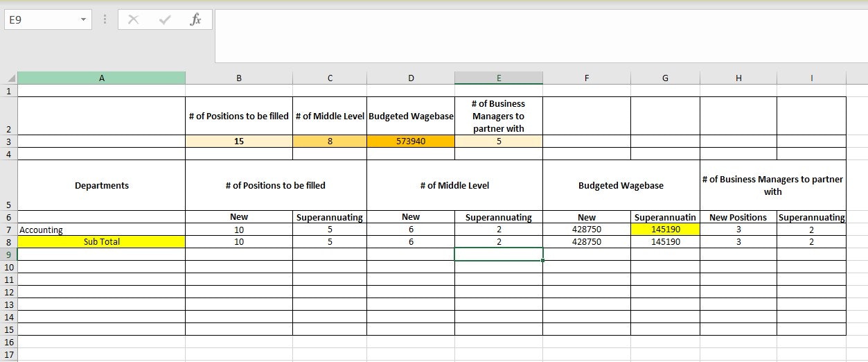
Task: Click the Accounting cell
Action: 101,230
